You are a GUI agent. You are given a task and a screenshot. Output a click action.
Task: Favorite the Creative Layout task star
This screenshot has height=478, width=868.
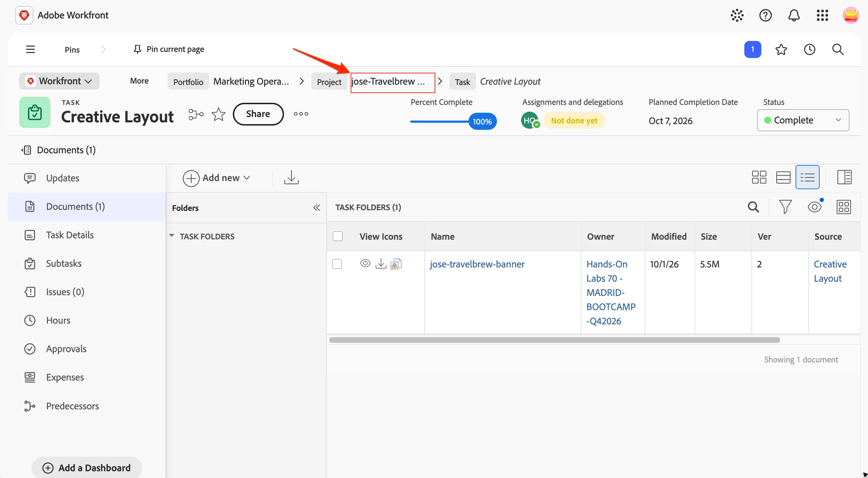coord(218,114)
